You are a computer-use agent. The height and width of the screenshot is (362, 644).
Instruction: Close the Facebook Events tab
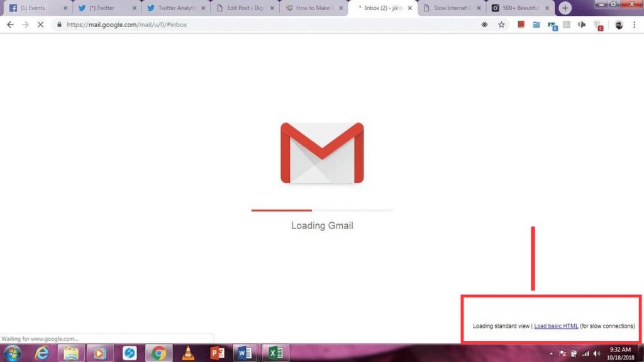pyautogui.click(x=65, y=8)
